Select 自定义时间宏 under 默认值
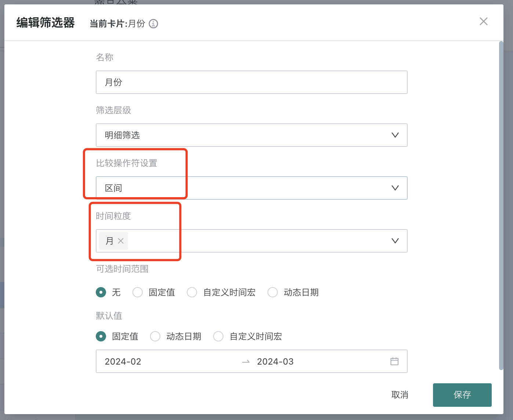 pos(218,336)
